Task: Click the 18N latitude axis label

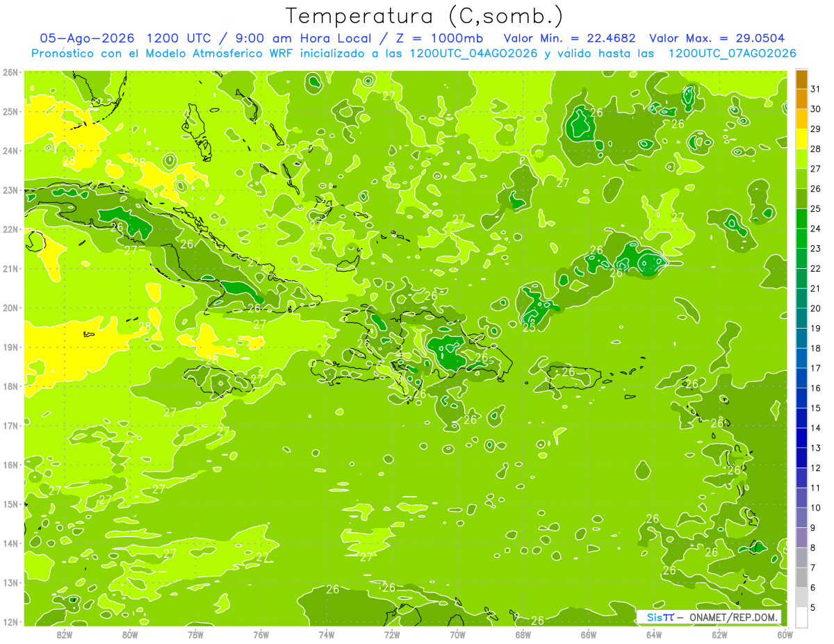Action: [x=10, y=386]
